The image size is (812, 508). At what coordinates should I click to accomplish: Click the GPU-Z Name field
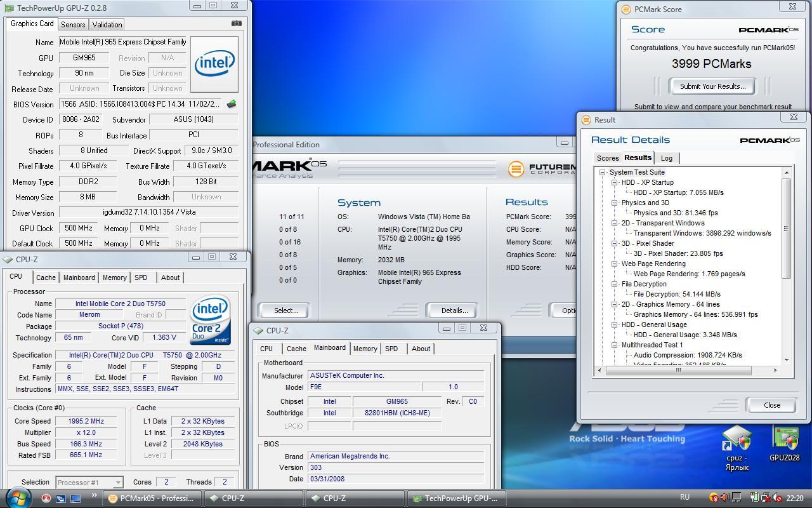(123, 42)
